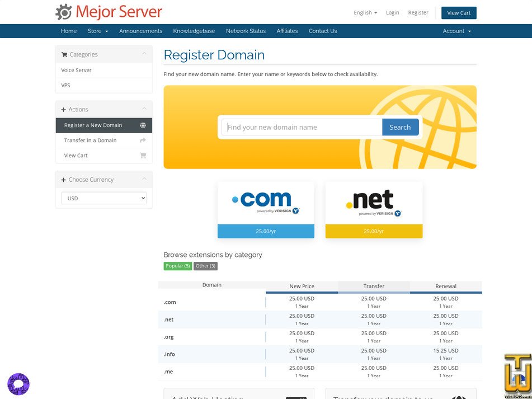The width and height of the screenshot is (532, 399).
Task: Click the globe icon beside Register a New Domain
Action: point(143,125)
